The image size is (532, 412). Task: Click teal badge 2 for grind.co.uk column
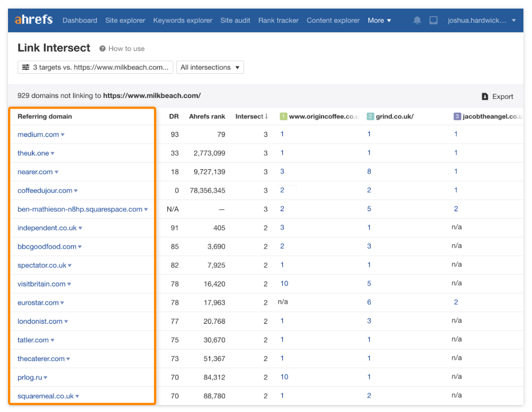(x=370, y=116)
